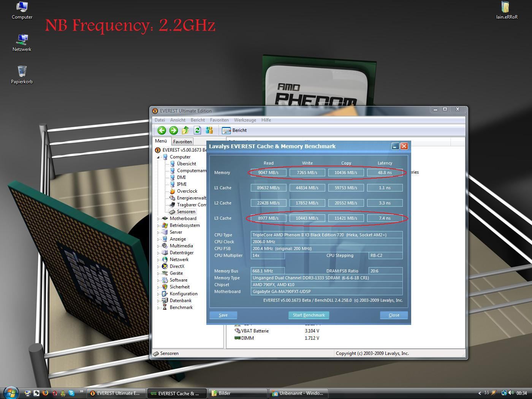Select DirectX tree item
This screenshot has width=532, height=399.
click(x=177, y=266)
